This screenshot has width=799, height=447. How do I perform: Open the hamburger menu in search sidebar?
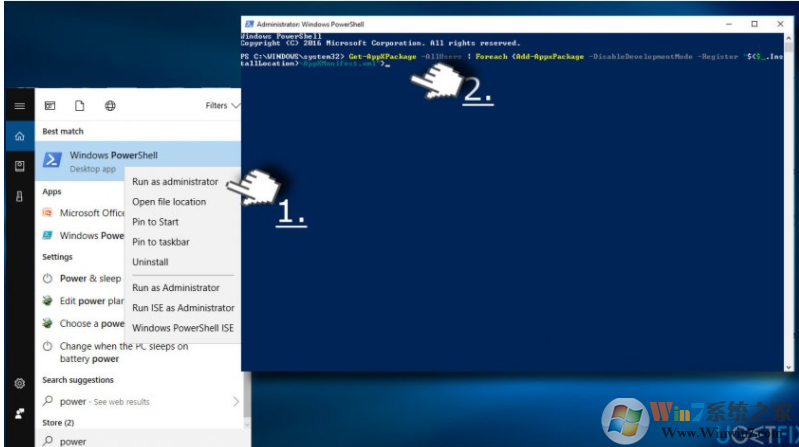[19, 106]
